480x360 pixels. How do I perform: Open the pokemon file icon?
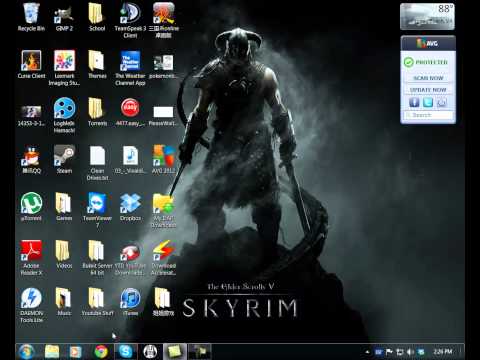pos(163,65)
